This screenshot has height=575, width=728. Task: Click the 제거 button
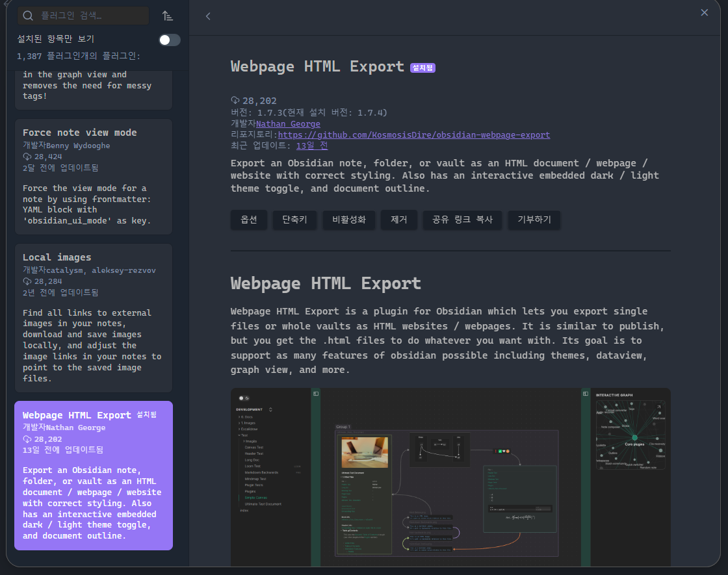(x=399, y=220)
